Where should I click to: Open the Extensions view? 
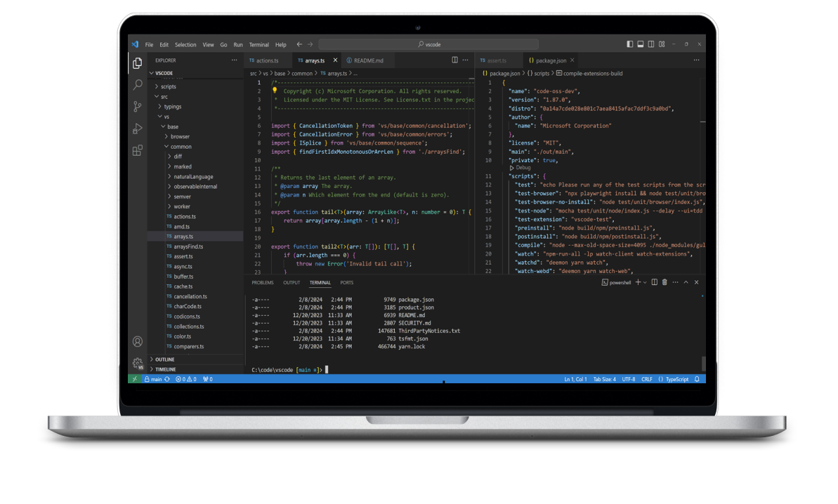[138, 150]
